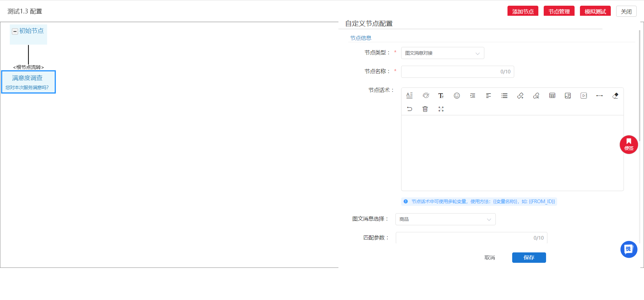Click the config panel vertical scrollbar
This screenshot has height=300, width=644.
tap(640, 85)
